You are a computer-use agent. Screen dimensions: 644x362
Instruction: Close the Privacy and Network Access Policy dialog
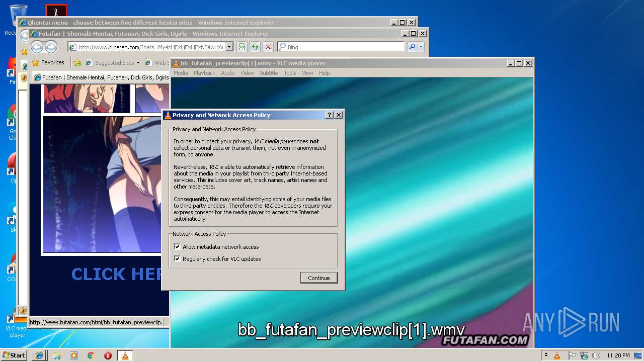(x=339, y=115)
